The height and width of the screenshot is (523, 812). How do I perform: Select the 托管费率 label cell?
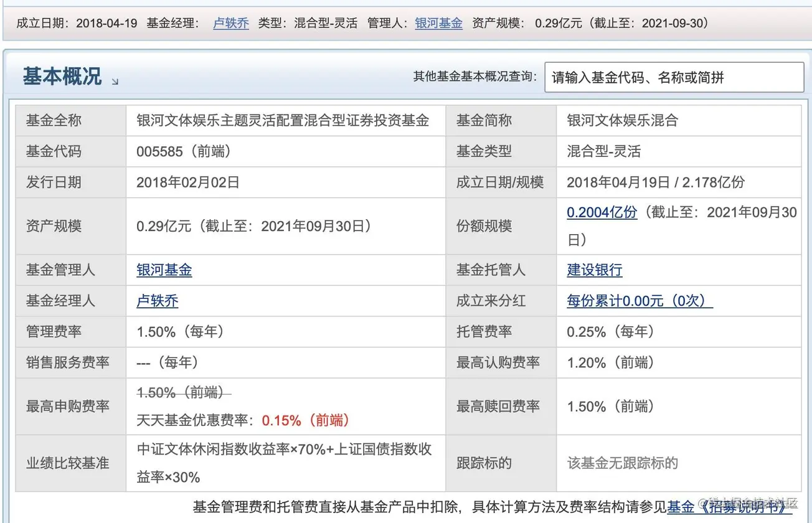click(x=501, y=332)
